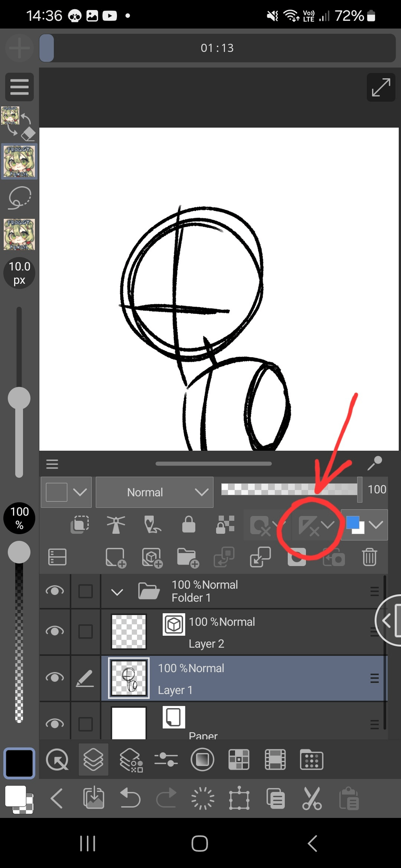Image resolution: width=401 pixels, height=868 pixels.
Task: Tap the brush size slider knob
Action: (19, 398)
